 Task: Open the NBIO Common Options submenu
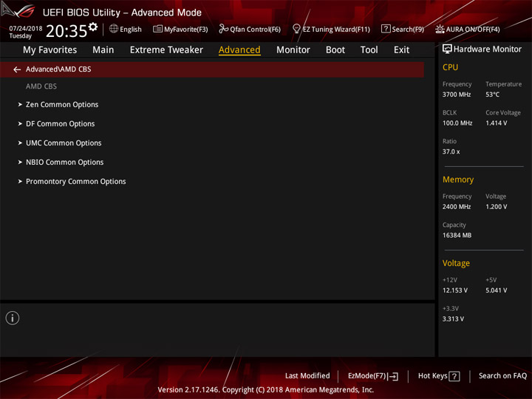(x=64, y=162)
